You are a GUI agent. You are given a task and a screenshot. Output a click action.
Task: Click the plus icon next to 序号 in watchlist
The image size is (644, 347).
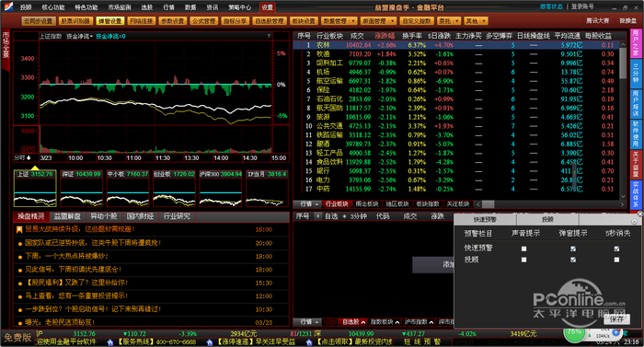point(317,216)
